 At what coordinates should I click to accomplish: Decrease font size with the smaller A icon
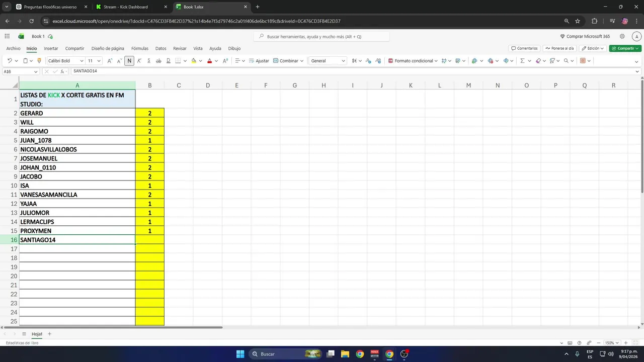(120, 61)
